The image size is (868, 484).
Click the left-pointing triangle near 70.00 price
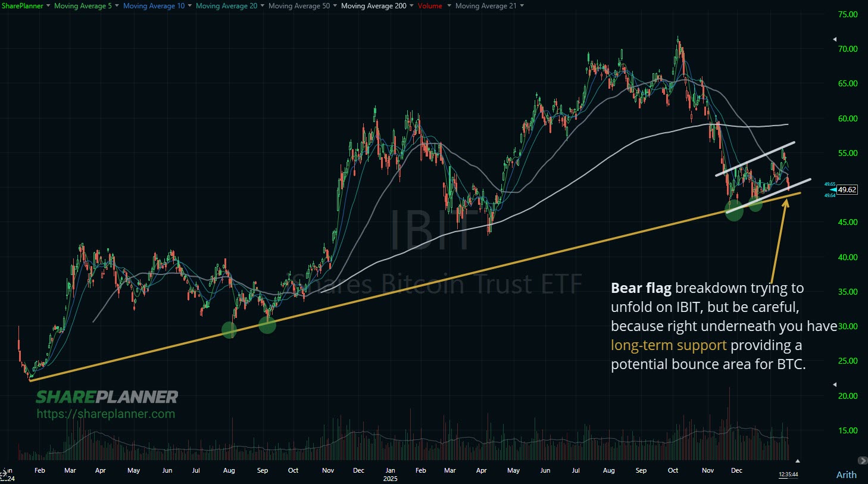tap(834, 40)
